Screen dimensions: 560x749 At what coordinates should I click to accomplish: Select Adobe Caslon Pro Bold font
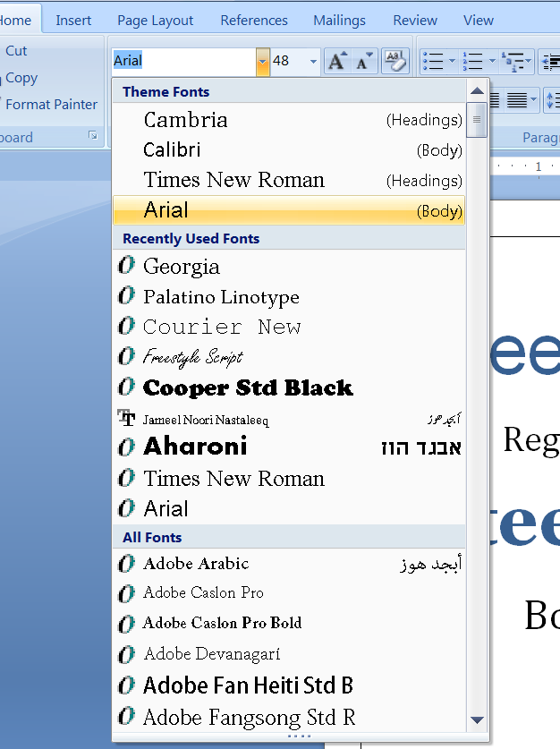pos(289,624)
